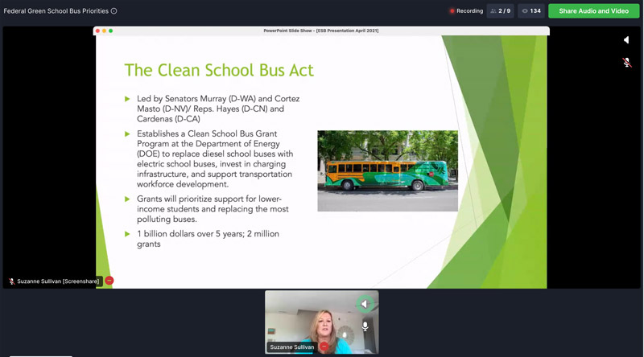Click the green speaker icon on Suzanne's video
The height and width of the screenshot is (357, 644).
click(x=365, y=303)
